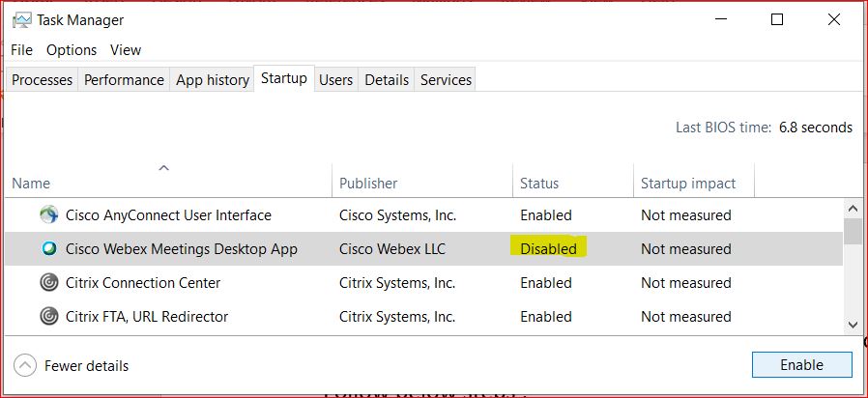This screenshot has width=868, height=398.
Task: Click the Task Manager title bar icon
Action: pos(21,19)
